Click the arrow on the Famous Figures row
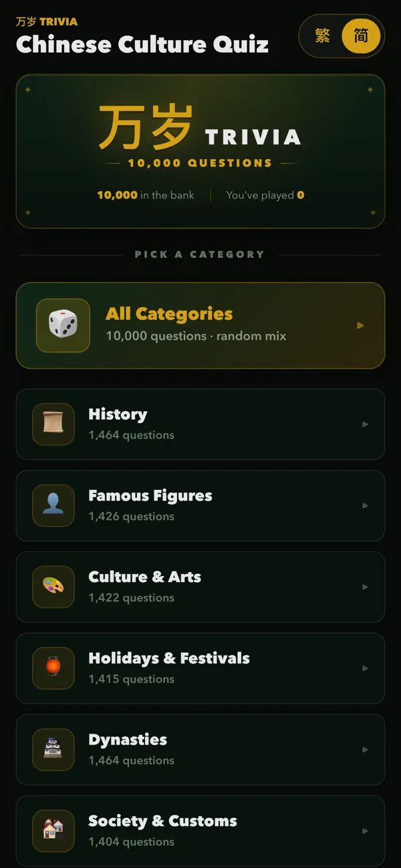 coord(365,506)
